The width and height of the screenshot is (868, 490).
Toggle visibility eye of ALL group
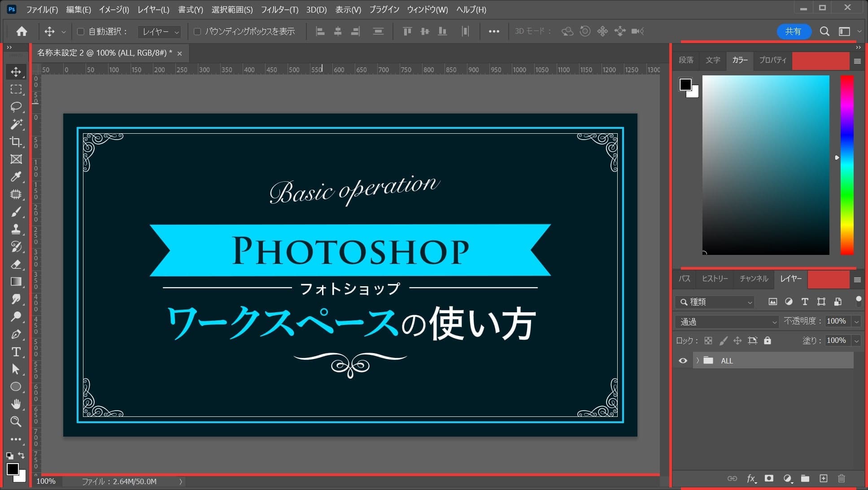point(683,361)
